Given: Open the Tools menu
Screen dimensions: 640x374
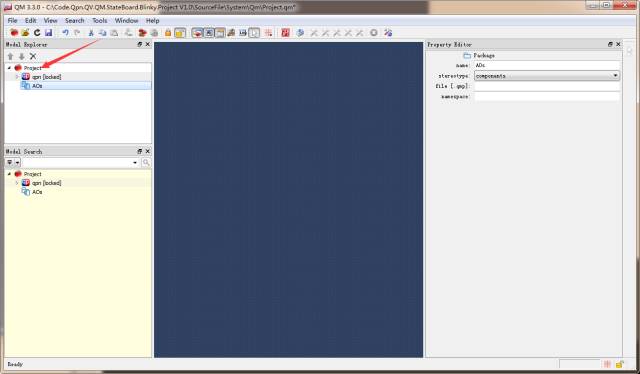Looking at the screenshot, I should [100, 20].
